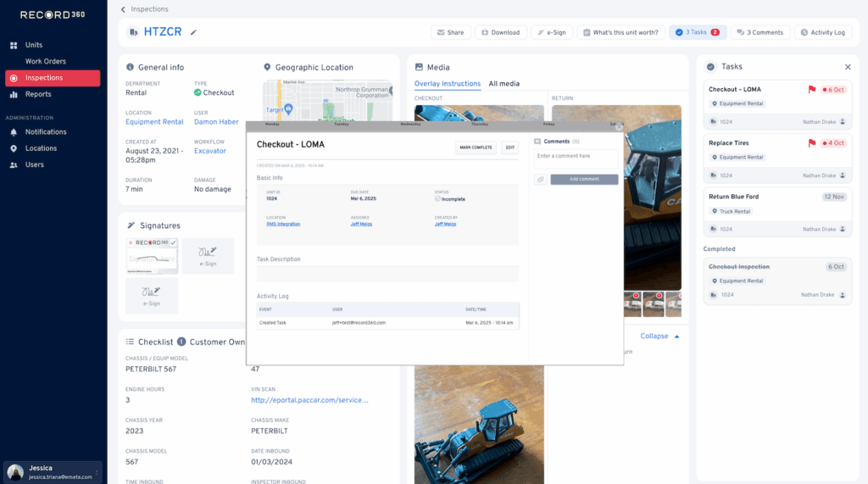Image resolution: width=868 pixels, height=484 pixels.
Task: Switch to Overlay Instructions tab
Action: pos(448,84)
